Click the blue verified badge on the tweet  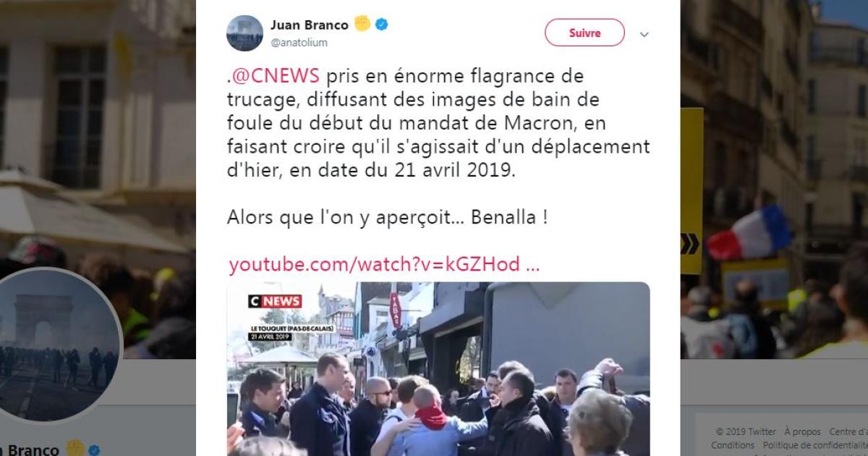point(381,25)
